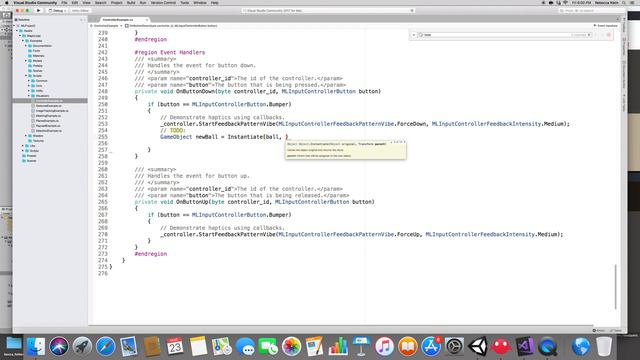The image size is (640, 360).
Task: Open Photos from the dock
Action: [x=291, y=347]
